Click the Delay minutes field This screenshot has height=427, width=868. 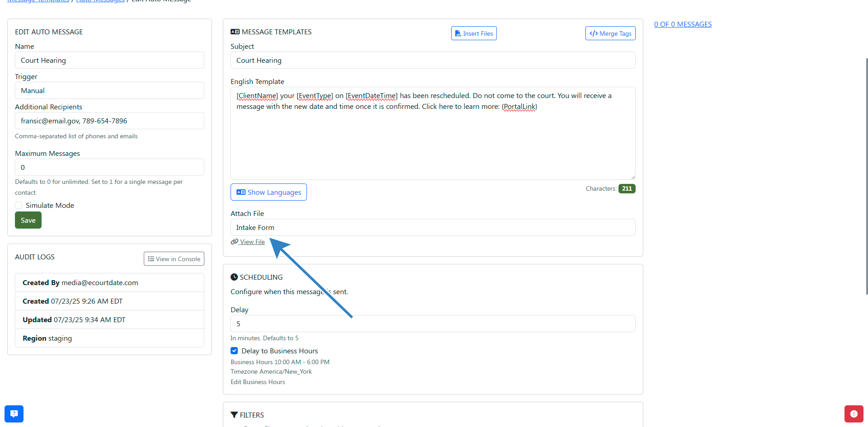pyautogui.click(x=433, y=324)
